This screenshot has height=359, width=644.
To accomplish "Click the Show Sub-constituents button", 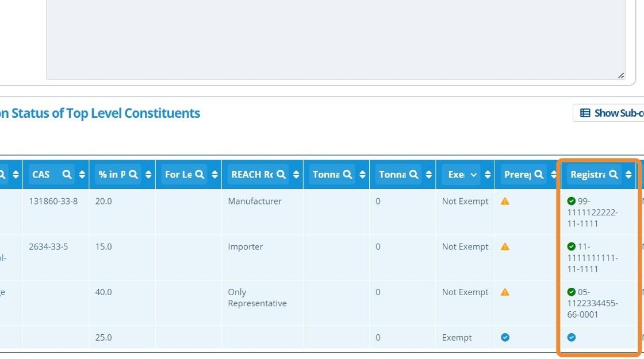I will coord(610,113).
